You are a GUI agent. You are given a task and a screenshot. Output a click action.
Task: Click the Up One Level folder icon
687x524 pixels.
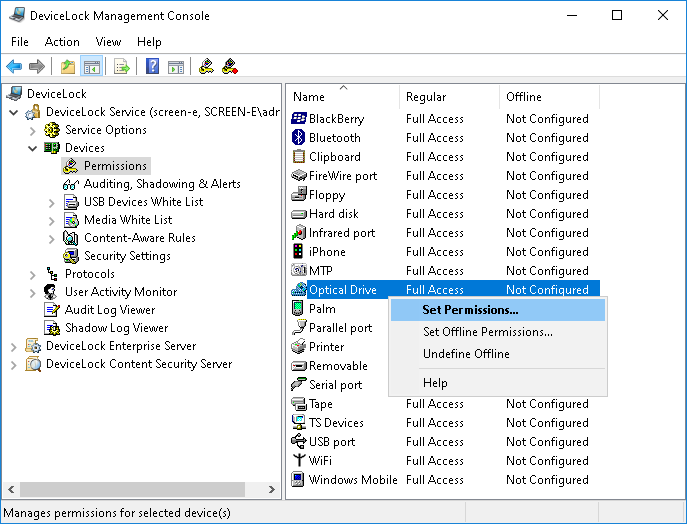click(x=68, y=67)
